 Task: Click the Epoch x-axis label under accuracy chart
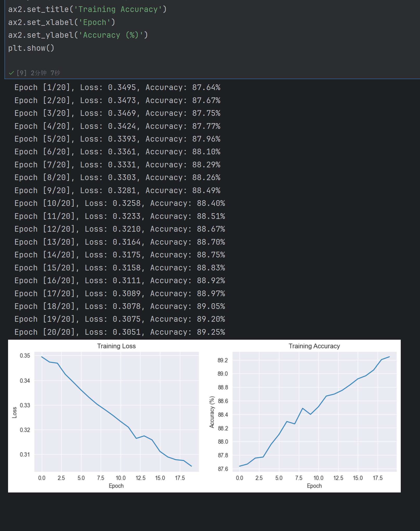pos(314,486)
